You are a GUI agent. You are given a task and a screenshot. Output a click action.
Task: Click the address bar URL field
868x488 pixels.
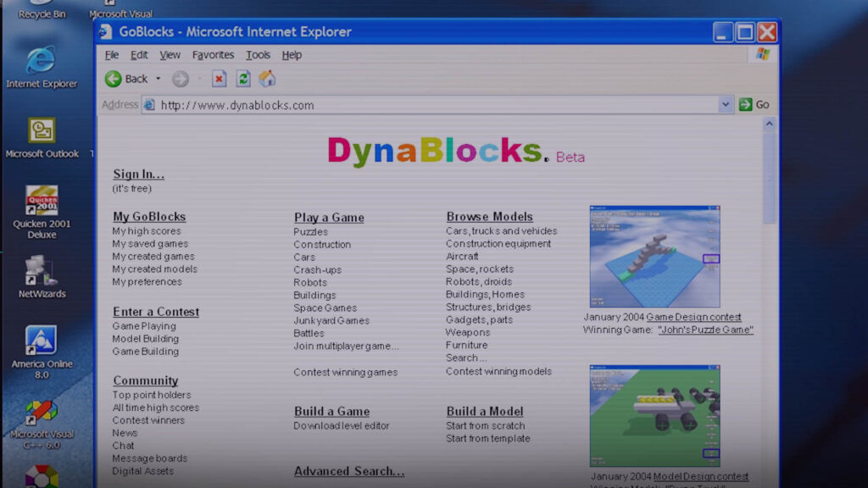click(x=437, y=104)
